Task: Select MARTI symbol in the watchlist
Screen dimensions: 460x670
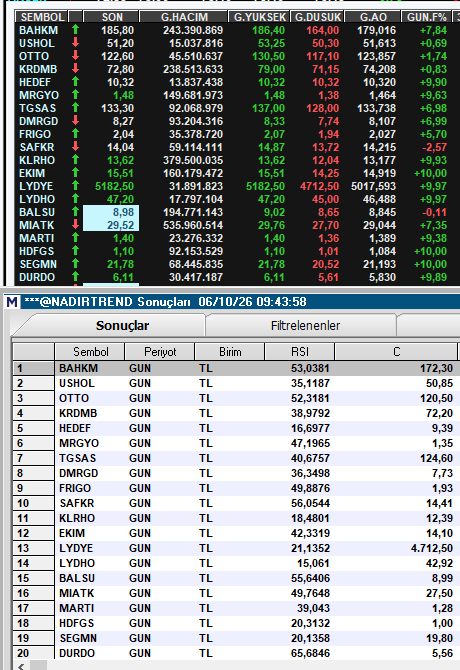Action: [37, 238]
